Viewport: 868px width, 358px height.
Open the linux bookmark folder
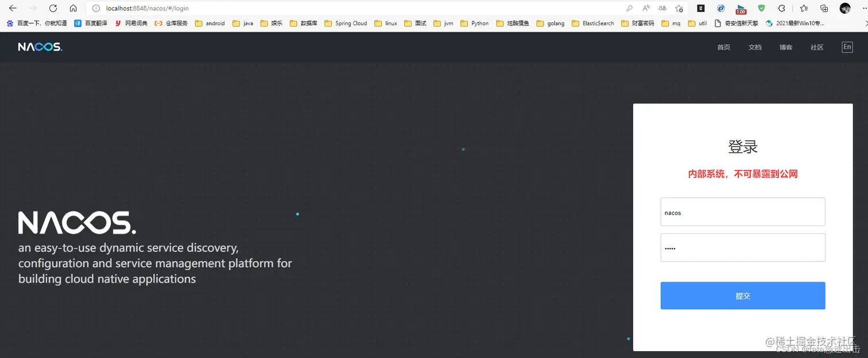[386, 24]
